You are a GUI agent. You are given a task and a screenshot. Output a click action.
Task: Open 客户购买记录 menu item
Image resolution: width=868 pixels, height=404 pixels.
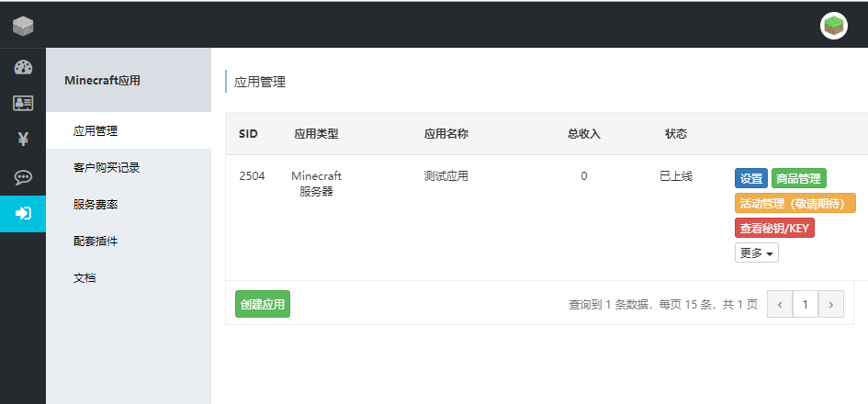click(129, 168)
